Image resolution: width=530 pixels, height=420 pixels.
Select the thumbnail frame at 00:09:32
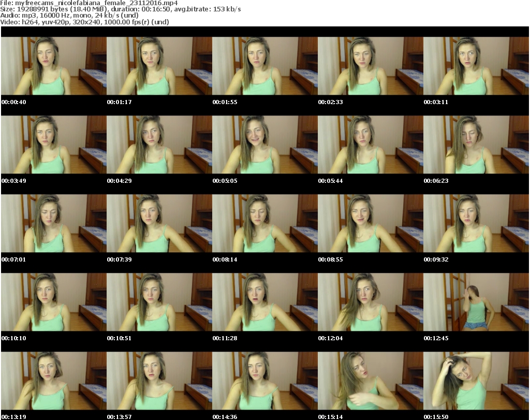476,223
